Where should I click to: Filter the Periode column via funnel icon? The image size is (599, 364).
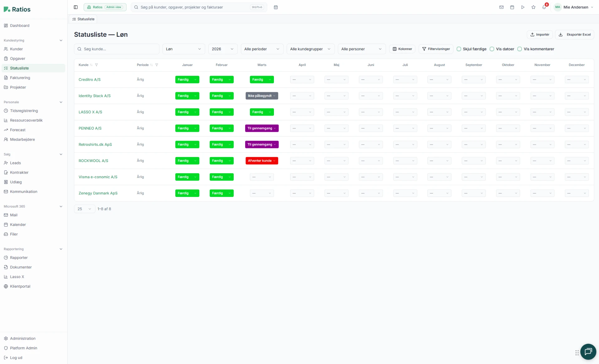(157, 65)
